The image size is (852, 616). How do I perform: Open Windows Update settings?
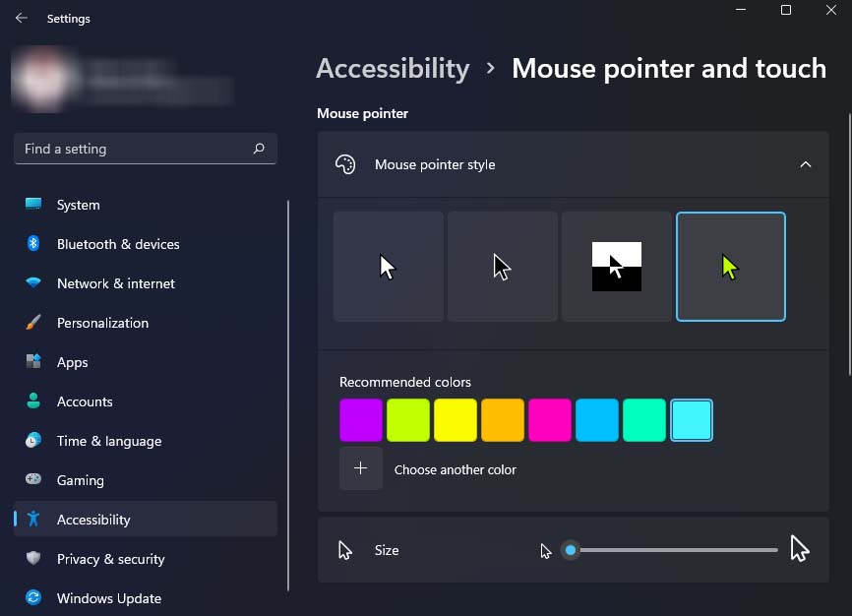coord(145,597)
